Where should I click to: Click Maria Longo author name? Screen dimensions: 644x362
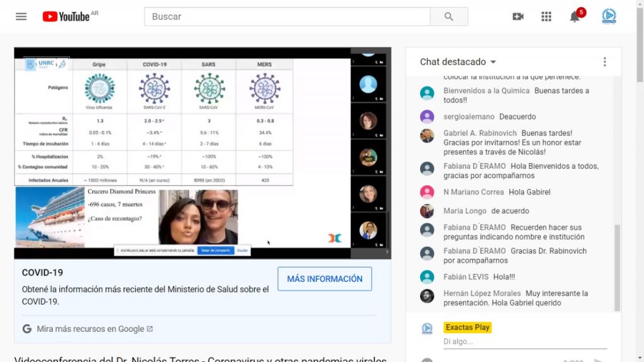[465, 211]
